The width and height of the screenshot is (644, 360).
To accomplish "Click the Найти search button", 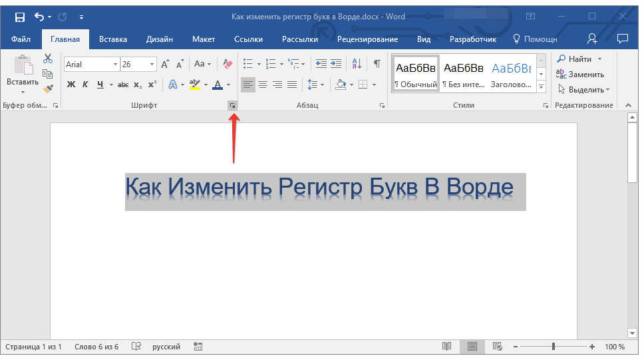I will [575, 59].
